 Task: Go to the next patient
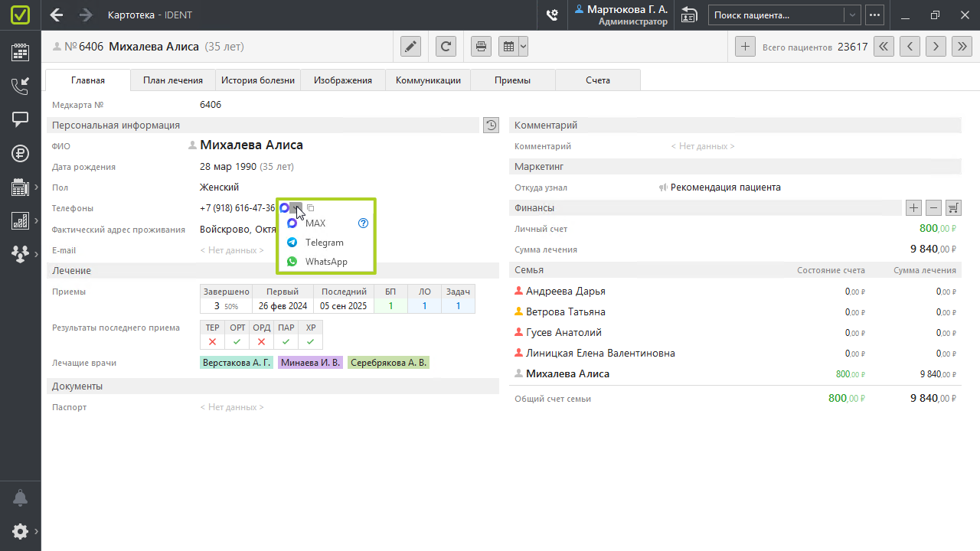tap(936, 47)
